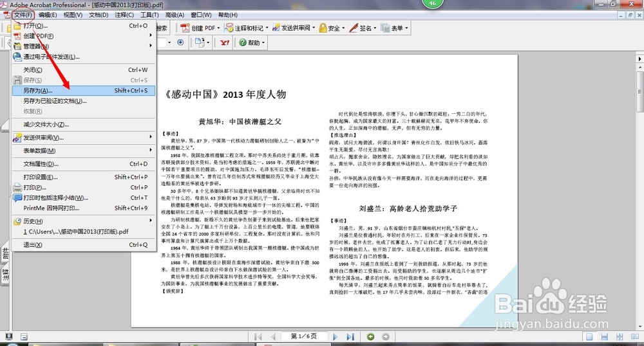Open Document Properties (文档属性) menu item
The width and height of the screenshot is (644, 346).
click(x=84, y=164)
